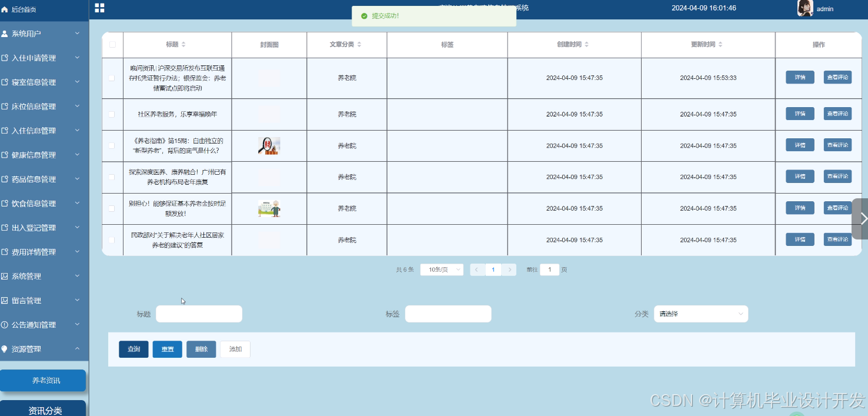Image resolution: width=868 pixels, height=416 pixels.
Task: Click the icon beside 药品信息管理
Action: point(5,179)
